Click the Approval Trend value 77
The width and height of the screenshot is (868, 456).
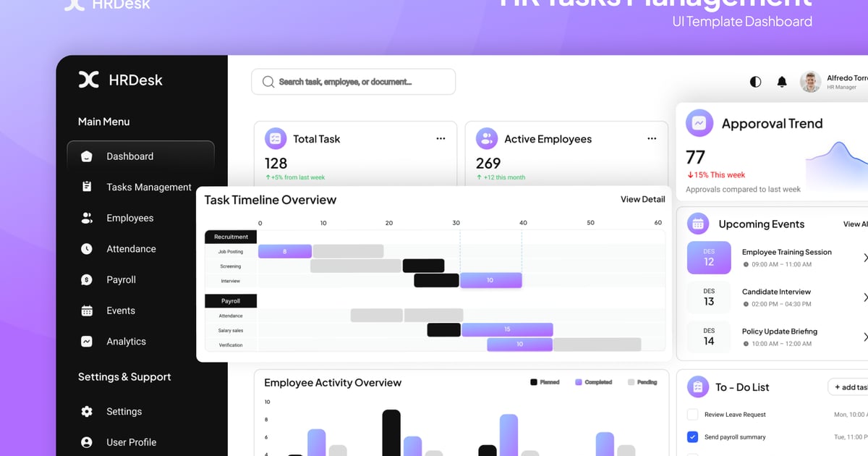pyautogui.click(x=695, y=157)
